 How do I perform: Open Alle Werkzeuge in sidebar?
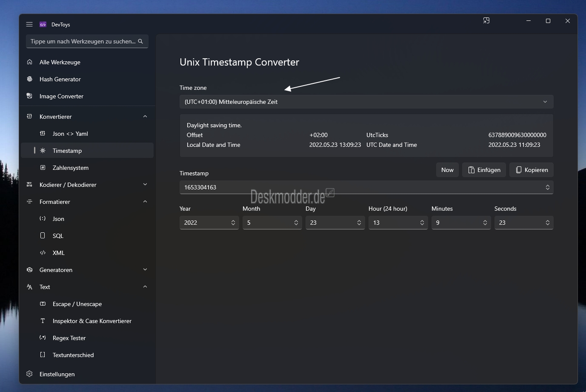pyautogui.click(x=87, y=62)
